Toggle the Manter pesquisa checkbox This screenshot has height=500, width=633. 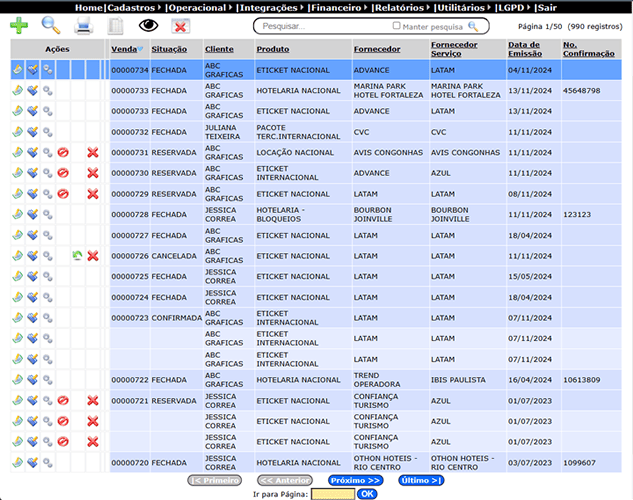(x=396, y=25)
